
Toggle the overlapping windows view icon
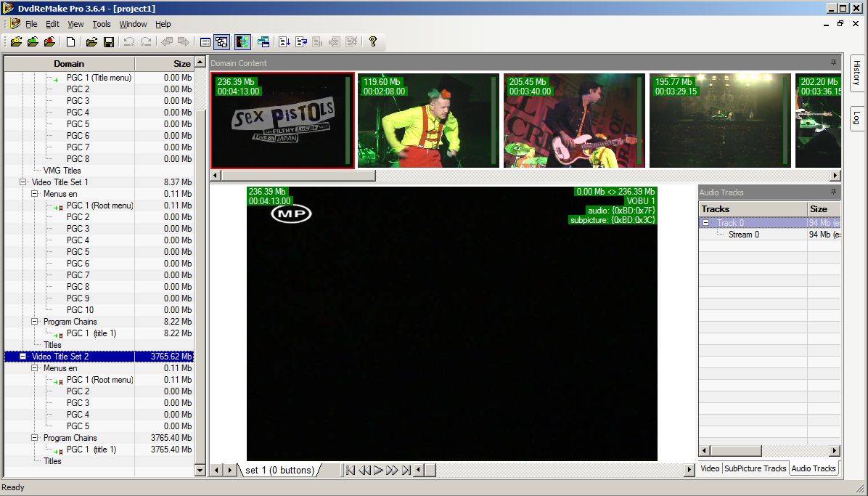[221, 42]
